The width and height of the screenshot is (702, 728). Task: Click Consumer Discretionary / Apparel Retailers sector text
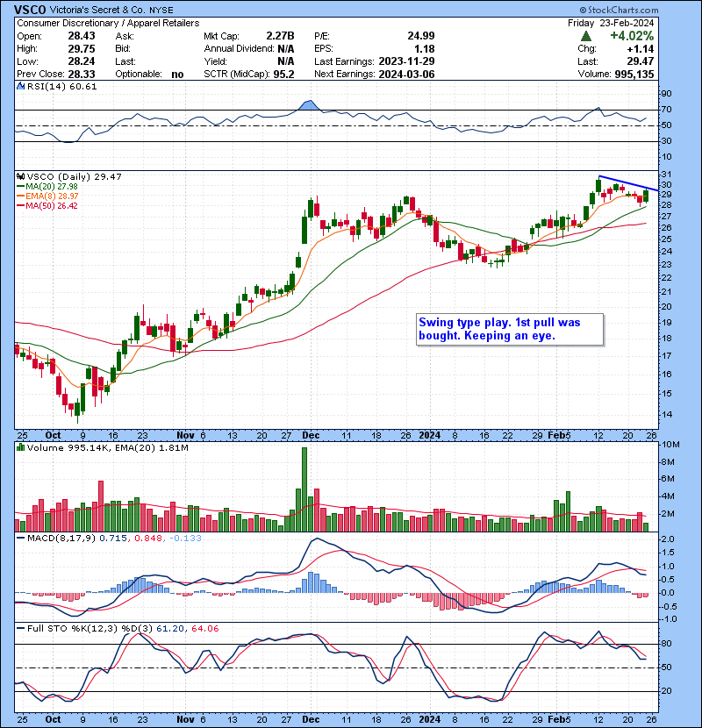108,23
